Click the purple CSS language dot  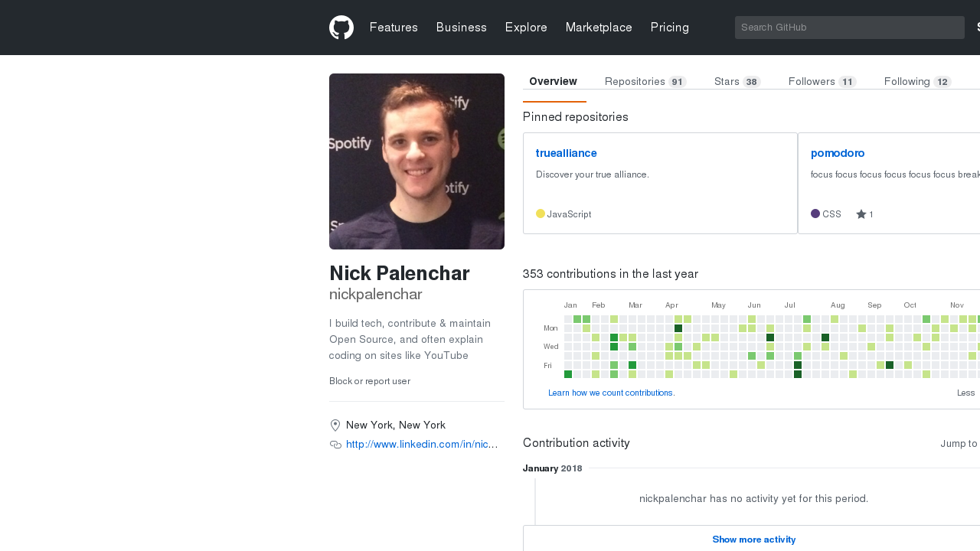[x=815, y=214]
